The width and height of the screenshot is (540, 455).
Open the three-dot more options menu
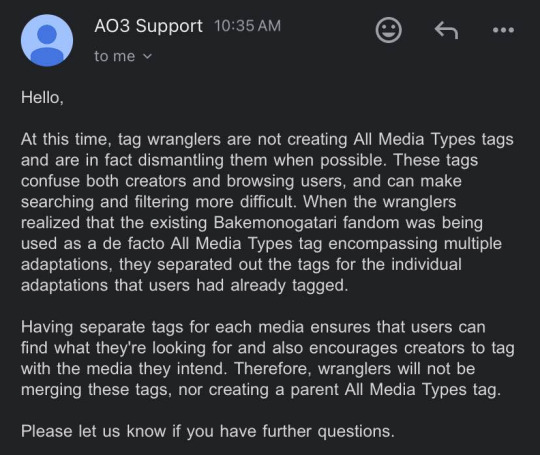coord(503,30)
